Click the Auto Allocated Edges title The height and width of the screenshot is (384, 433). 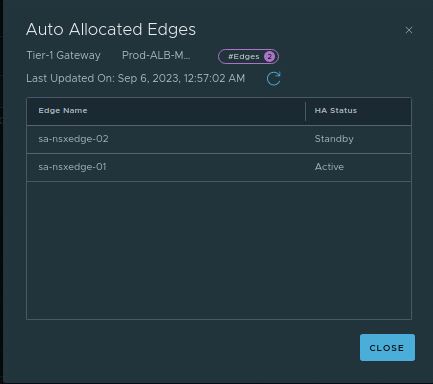(111, 29)
